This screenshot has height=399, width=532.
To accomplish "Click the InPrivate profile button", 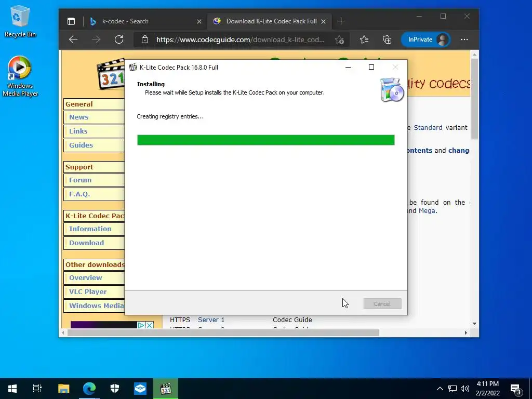I will tap(425, 39).
